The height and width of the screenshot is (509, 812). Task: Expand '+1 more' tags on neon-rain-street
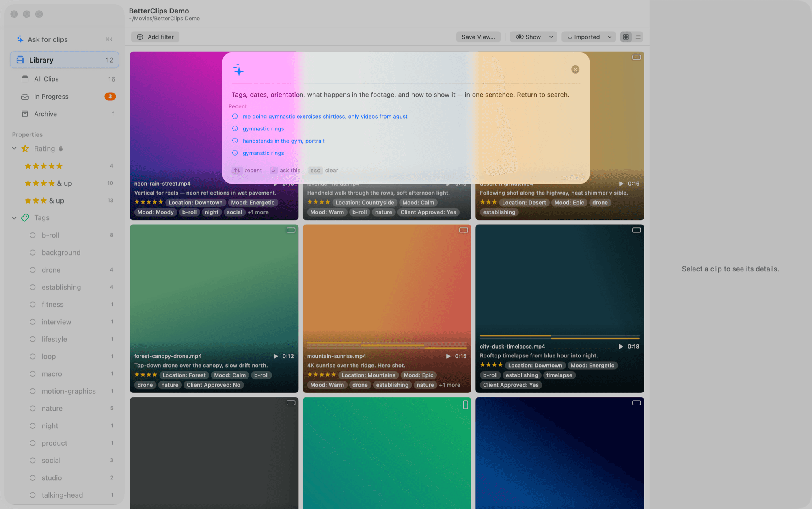(258, 212)
